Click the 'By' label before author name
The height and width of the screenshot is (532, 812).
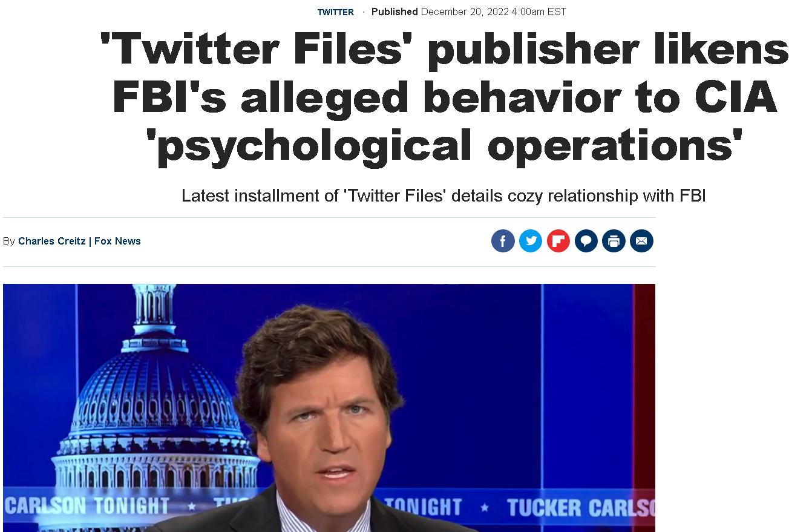tap(9, 241)
